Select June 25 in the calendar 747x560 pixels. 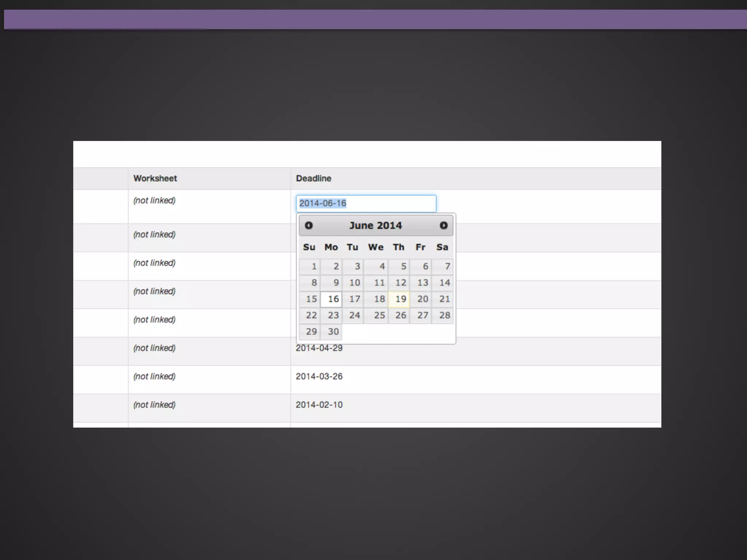tap(376, 315)
